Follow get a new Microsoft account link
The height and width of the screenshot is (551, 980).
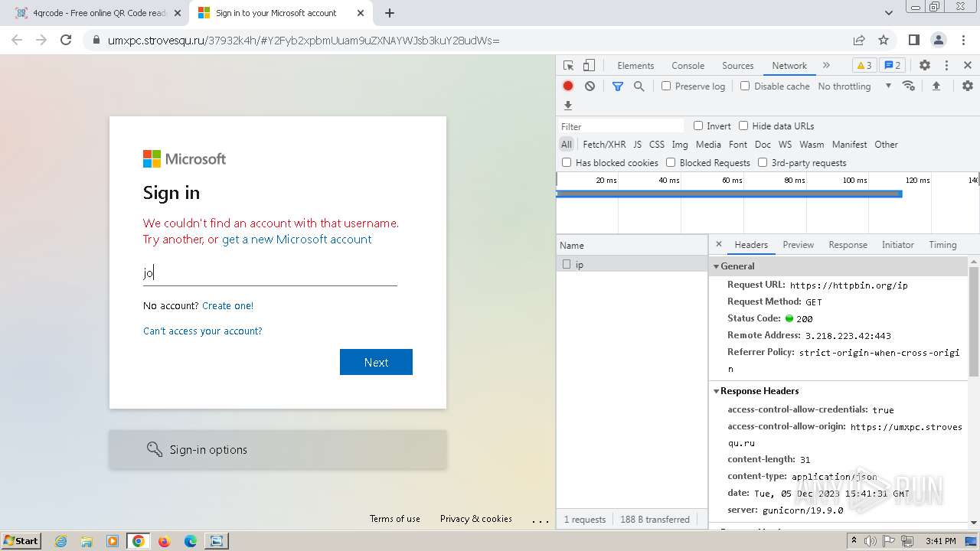pyautogui.click(x=297, y=240)
